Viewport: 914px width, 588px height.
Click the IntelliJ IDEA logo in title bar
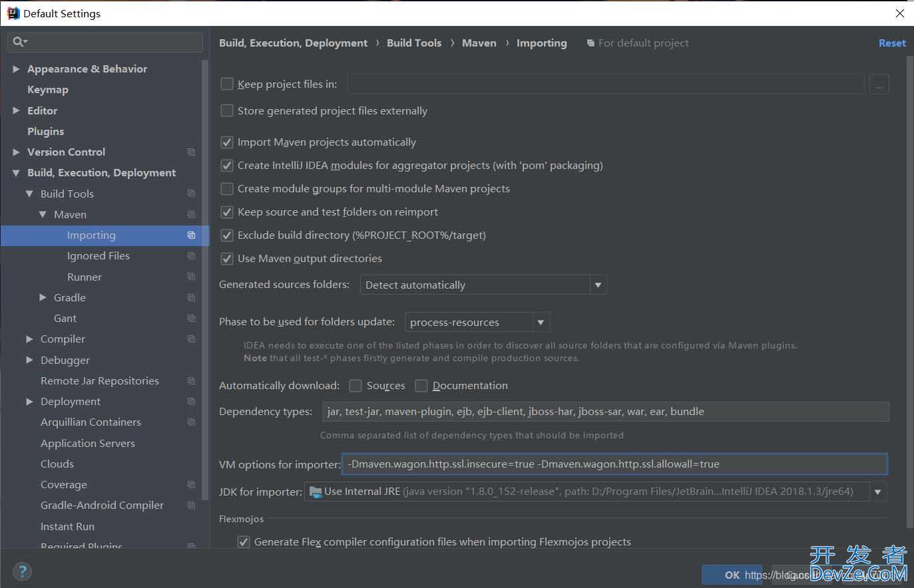pyautogui.click(x=13, y=13)
